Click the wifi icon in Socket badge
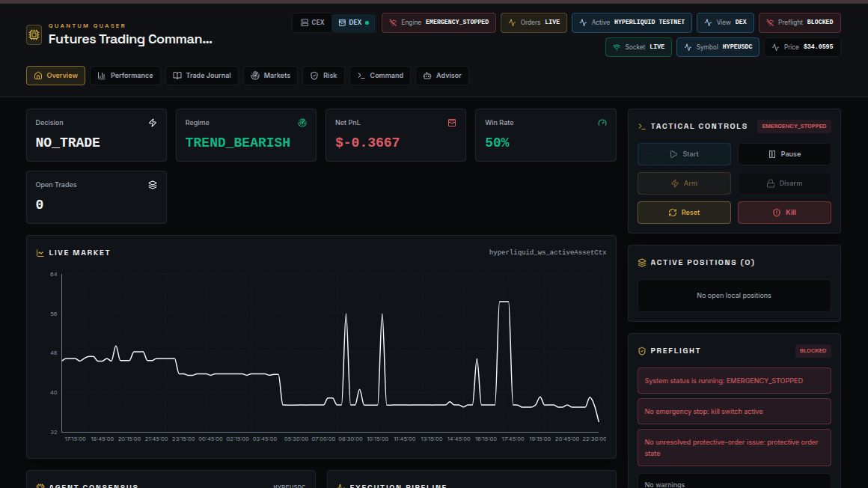Viewport: 868px width, 488px height. 617,47
